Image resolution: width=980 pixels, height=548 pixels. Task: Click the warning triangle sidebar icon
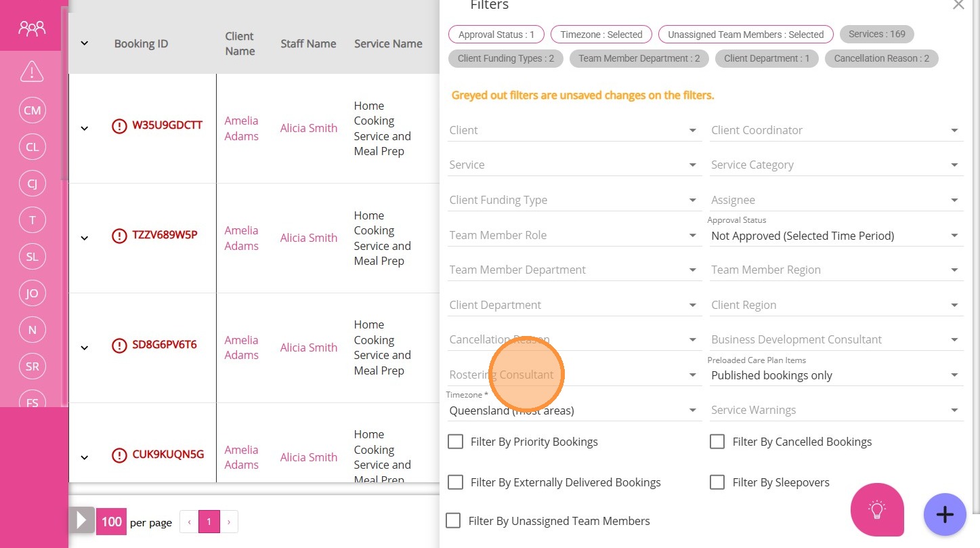click(32, 70)
